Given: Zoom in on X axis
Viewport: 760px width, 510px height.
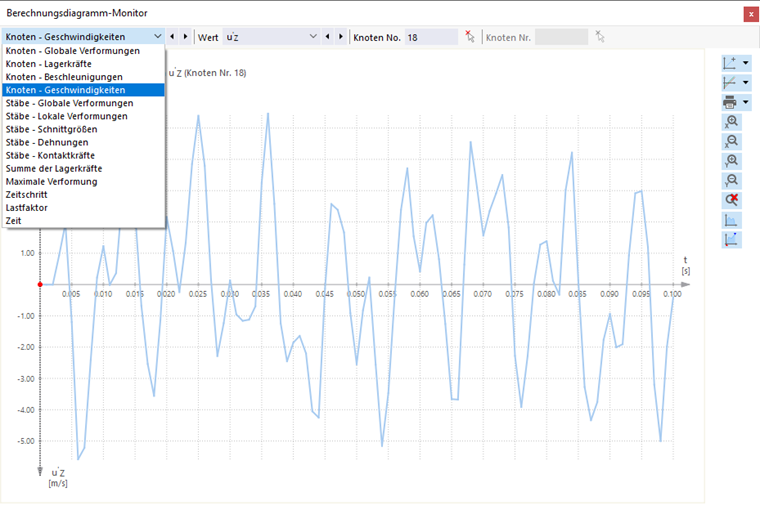Looking at the screenshot, I should point(731,122).
